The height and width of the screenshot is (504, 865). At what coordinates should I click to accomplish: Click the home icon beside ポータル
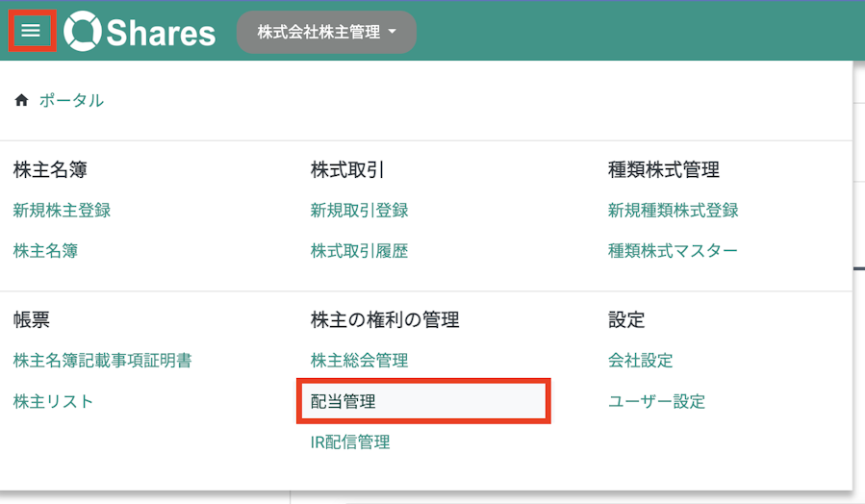pyautogui.click(x=21, y=100)
